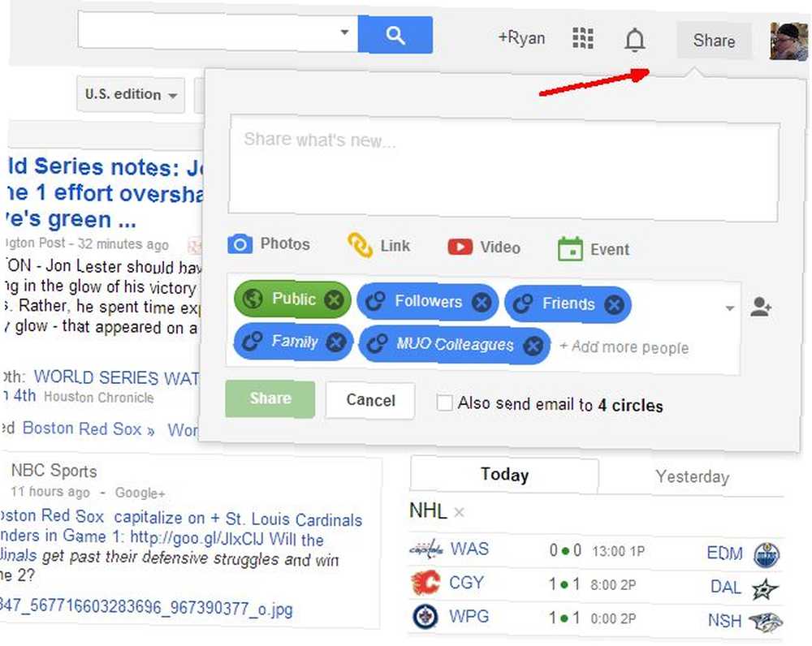Click the NBC Sports post author
The width and height of the screenshot is (812, 646).
pyautogui.click(x=54, y=471)
